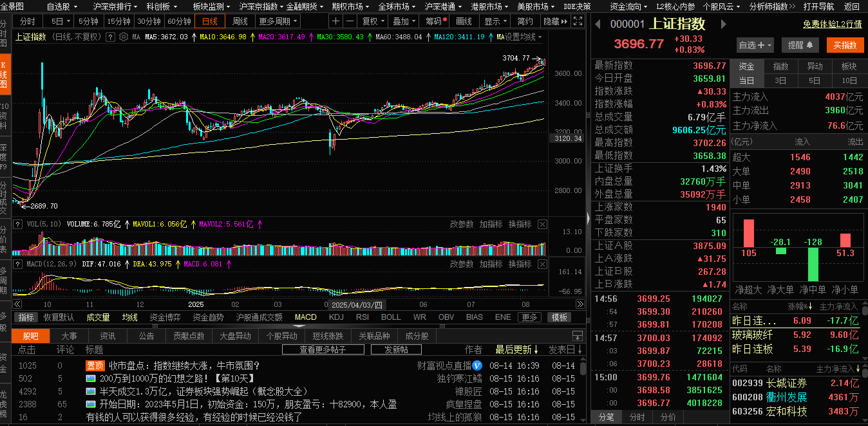Open the 自选+ watchlist dropdown
The width and height of the screenshot is (868, 426).
755,45
